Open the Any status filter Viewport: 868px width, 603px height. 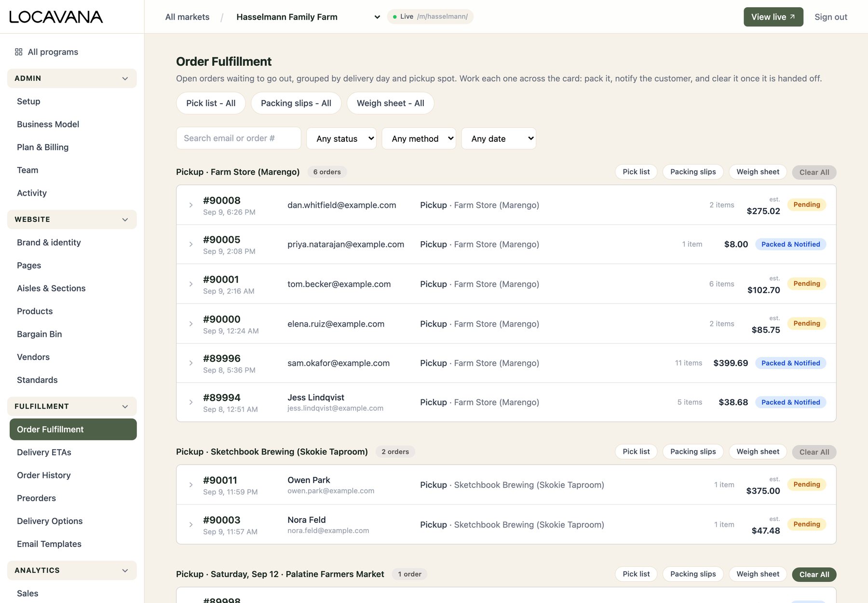pyautogui.click(x=341, y=138)
